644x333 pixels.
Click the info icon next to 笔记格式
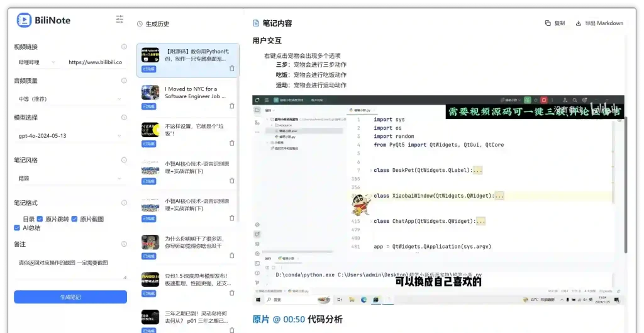tap(124, 203)
